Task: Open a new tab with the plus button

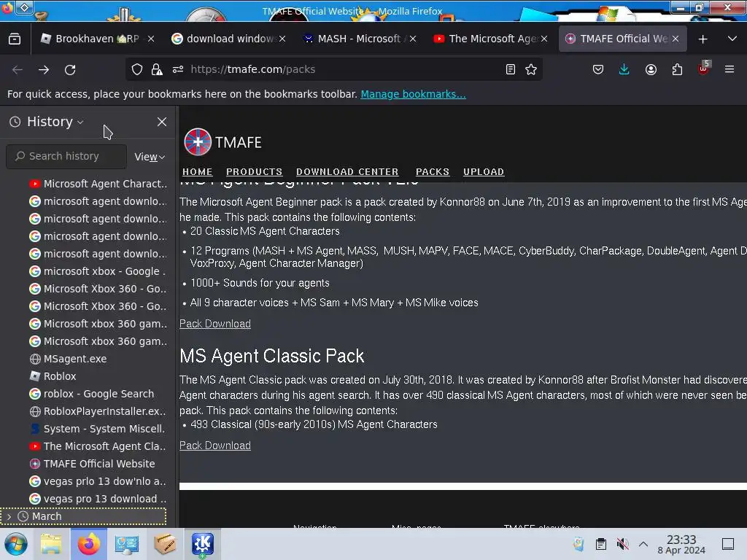Action: click(703, 39)
